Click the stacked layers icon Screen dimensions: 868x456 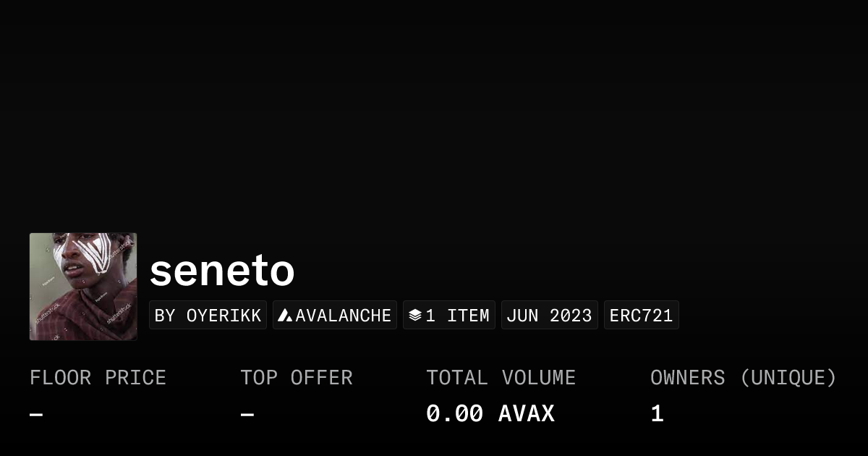(415, 316)
